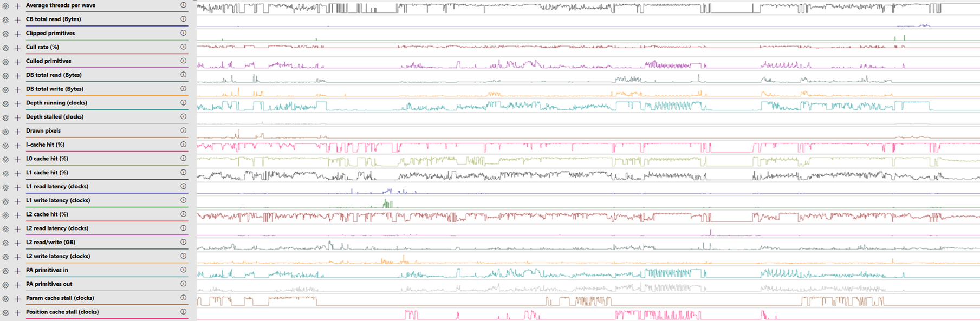
Task: Open gear settings for L2 read/write (GB)
Action: (x=5, y=243)
